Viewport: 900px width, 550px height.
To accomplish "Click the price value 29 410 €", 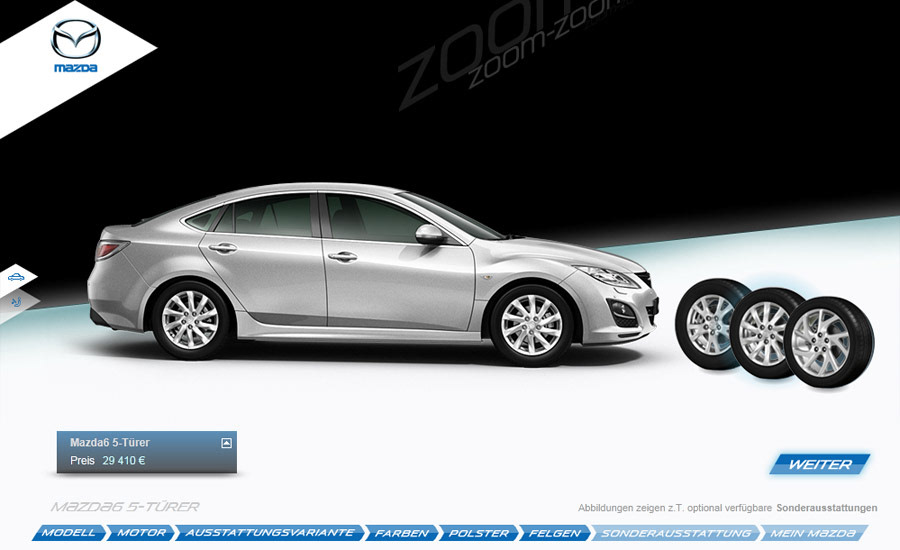I will (124, 460).
